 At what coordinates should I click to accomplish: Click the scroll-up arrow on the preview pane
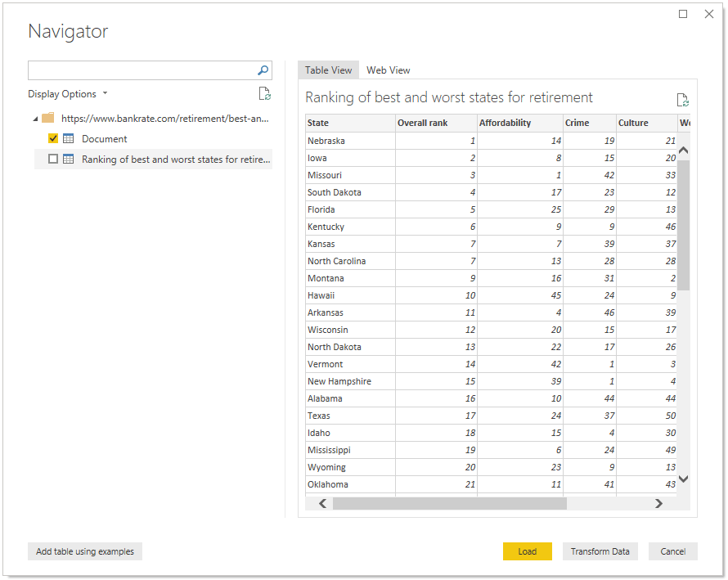coord(683,150)
